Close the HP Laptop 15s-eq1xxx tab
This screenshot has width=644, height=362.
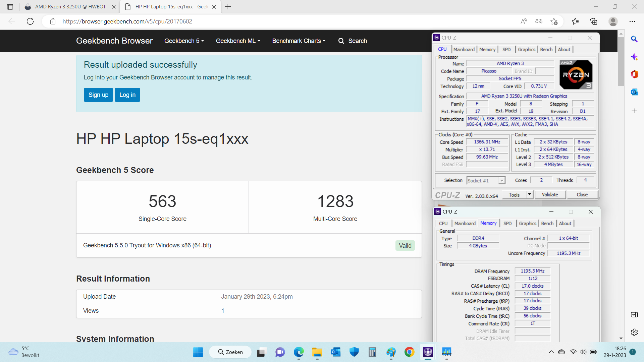tap(214, 7)
